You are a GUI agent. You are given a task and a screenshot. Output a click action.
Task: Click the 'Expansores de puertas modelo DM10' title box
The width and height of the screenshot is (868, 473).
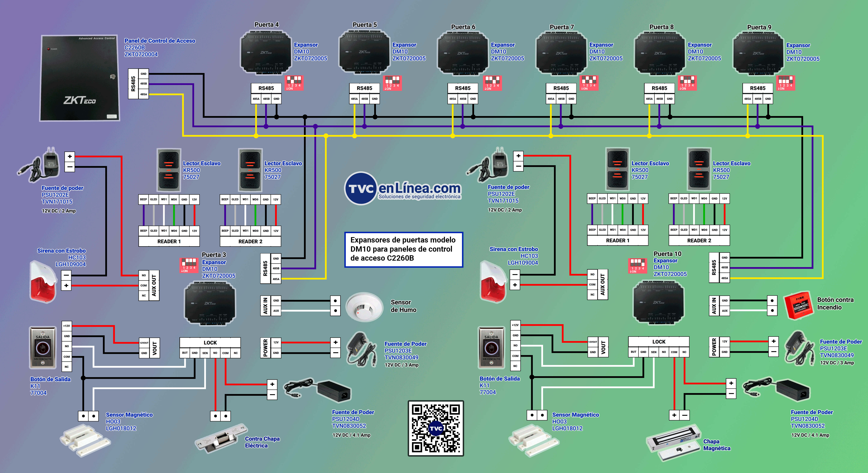point(404,249)
